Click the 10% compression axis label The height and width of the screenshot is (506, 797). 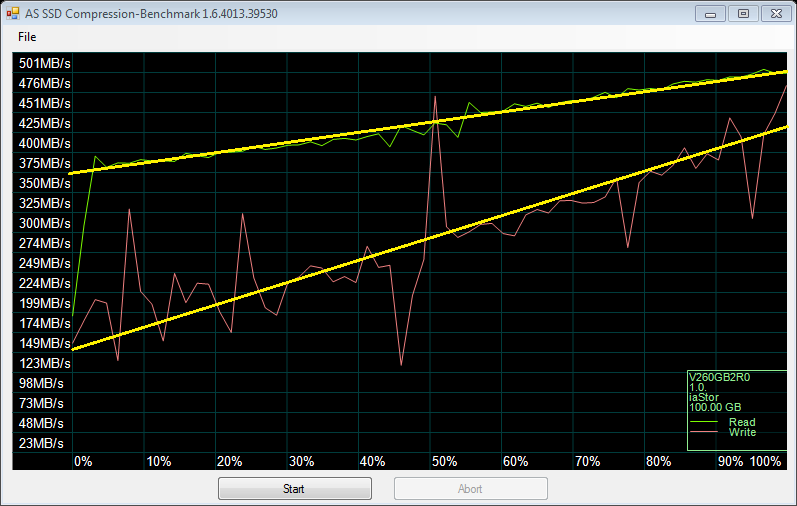pyautogui.click(x=159, y=462)
